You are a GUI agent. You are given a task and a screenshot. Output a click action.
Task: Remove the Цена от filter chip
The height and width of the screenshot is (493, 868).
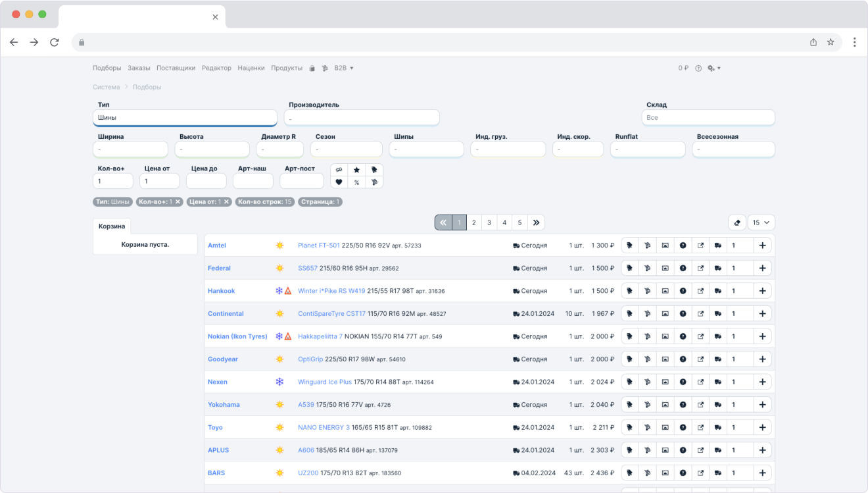pyautogui.click(x=226, y=202)
